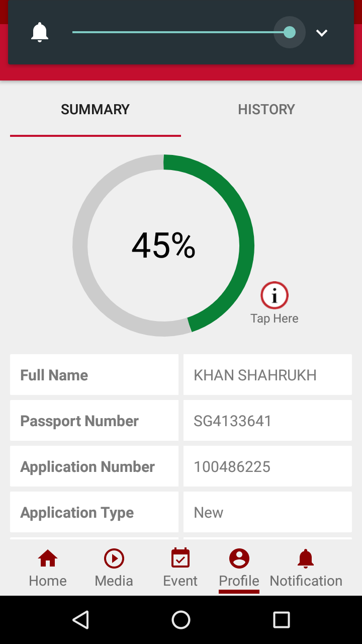Tap the Profile person icon
This screenshot has height=644, width=362.
click(239, 558)
